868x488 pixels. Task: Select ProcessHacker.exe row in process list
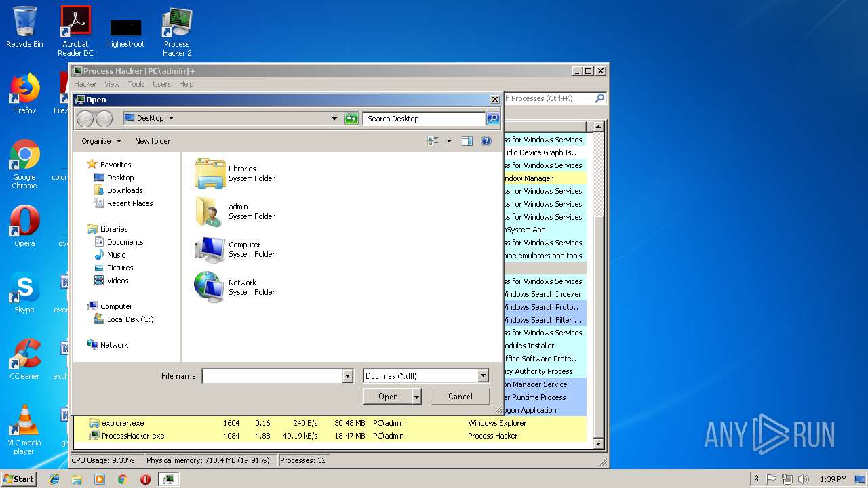coord(330,436)
